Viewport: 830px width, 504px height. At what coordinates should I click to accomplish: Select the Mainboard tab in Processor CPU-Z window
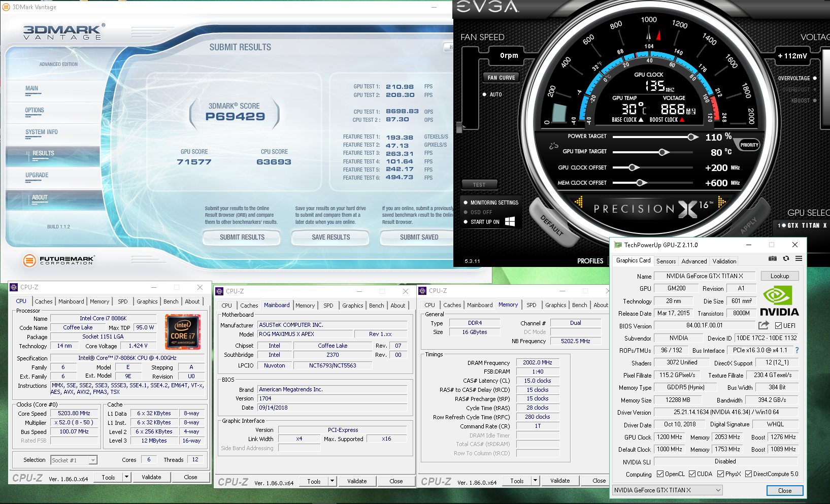tap(71, 301)
